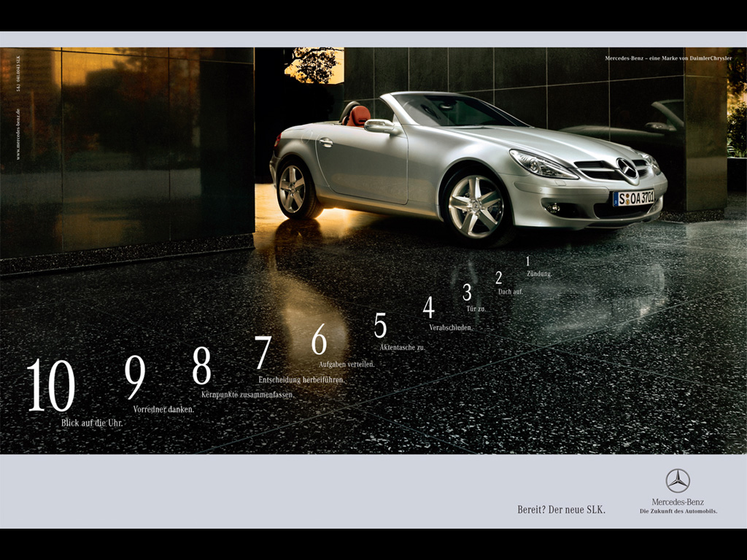Click the silver SLK's front alloy wheel
The height and width of the screenshot is (560, 747).
[476, 206]
